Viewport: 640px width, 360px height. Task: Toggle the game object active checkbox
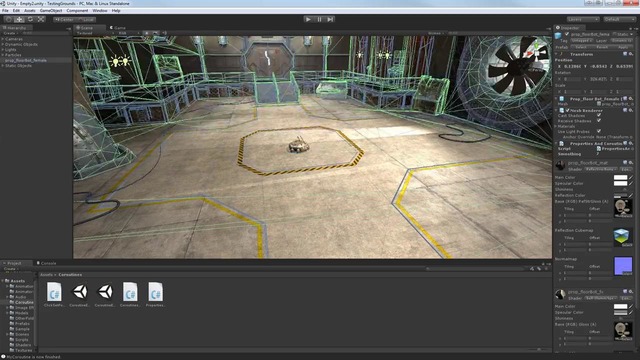(567, 34)
